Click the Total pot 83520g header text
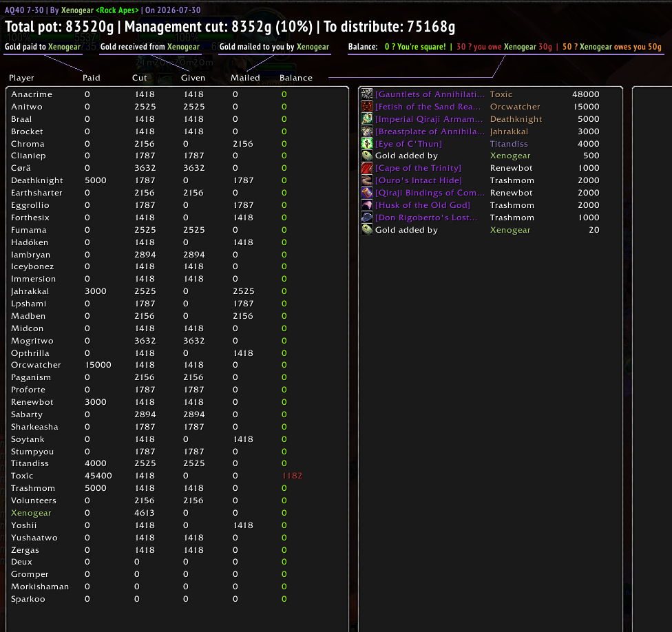 59,27
